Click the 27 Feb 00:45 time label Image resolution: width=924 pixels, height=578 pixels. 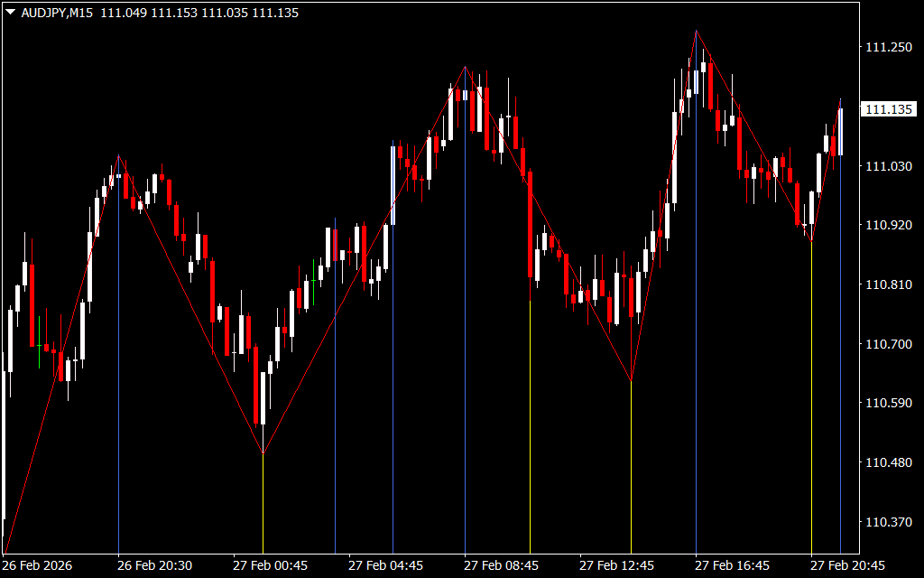[270, 565]
